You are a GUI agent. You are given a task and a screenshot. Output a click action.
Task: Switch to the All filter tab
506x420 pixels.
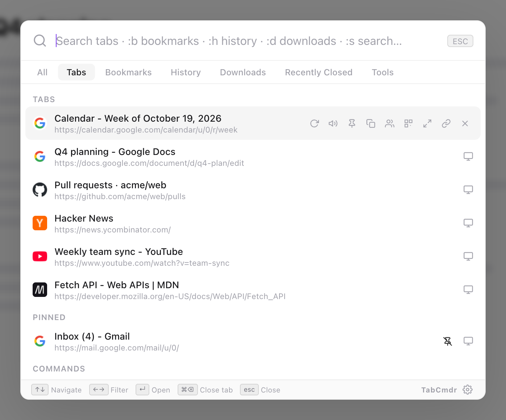click(42, 72)
